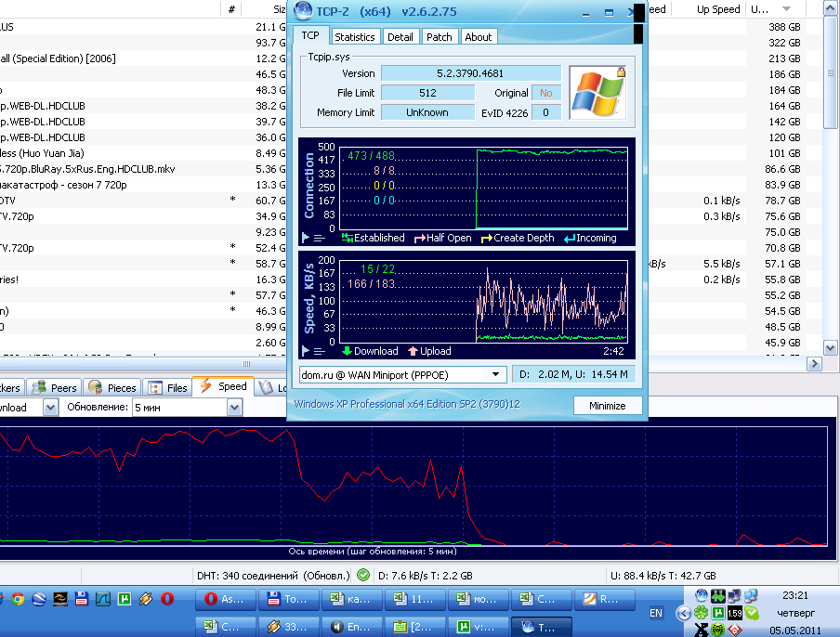
Task: Click the Windows logo image in TCP-Z
Action: pos(597,92)
